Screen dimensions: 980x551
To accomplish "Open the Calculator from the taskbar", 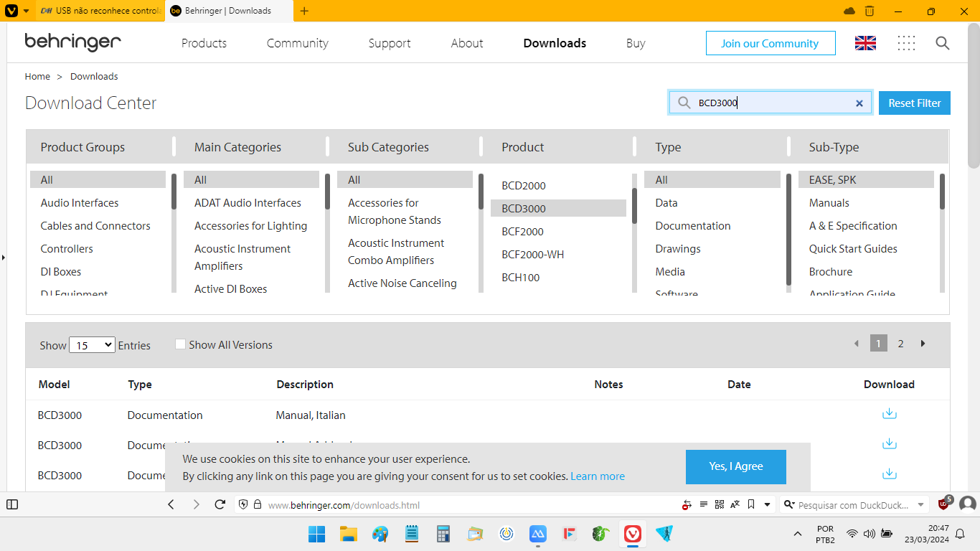I will coord(443,534).
